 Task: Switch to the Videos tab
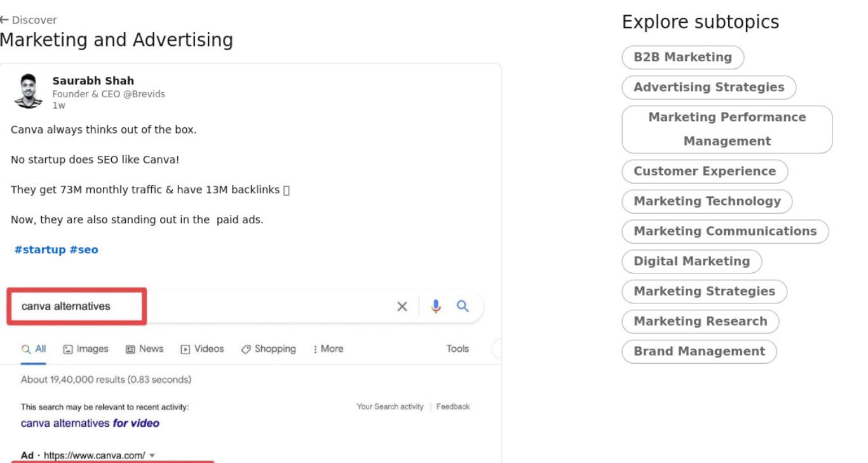point(202,349)
